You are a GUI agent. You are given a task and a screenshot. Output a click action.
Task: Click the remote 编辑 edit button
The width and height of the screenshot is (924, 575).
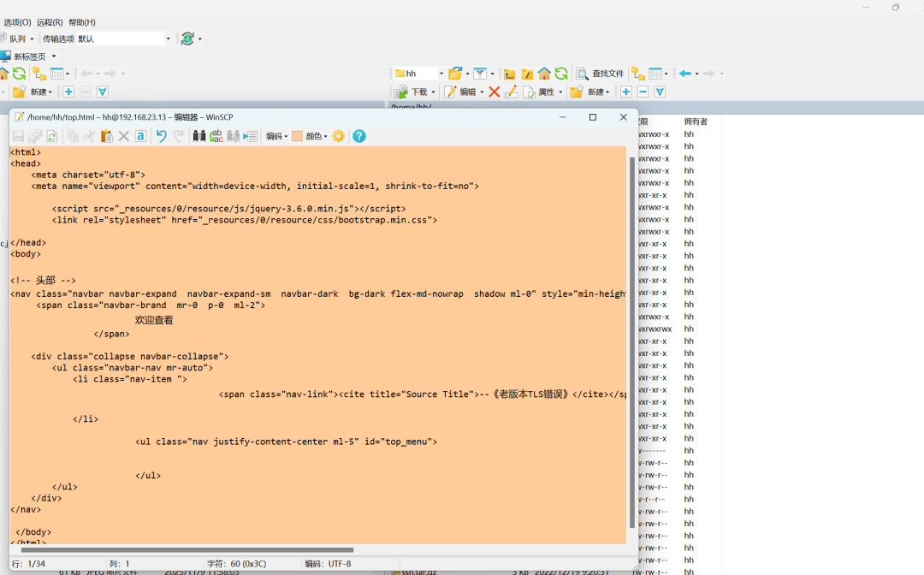click(459, 92)
